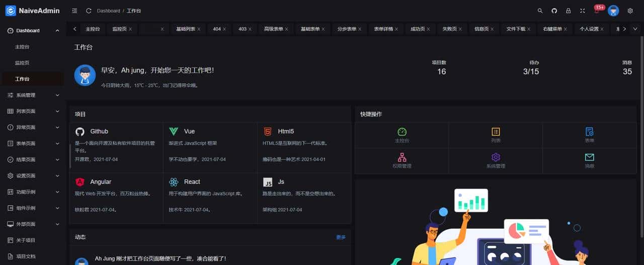The height and width of the screenshot is (265, 644).
Task: Expand the 外部页面 sidebar menu
Action: tap(33, 224)
